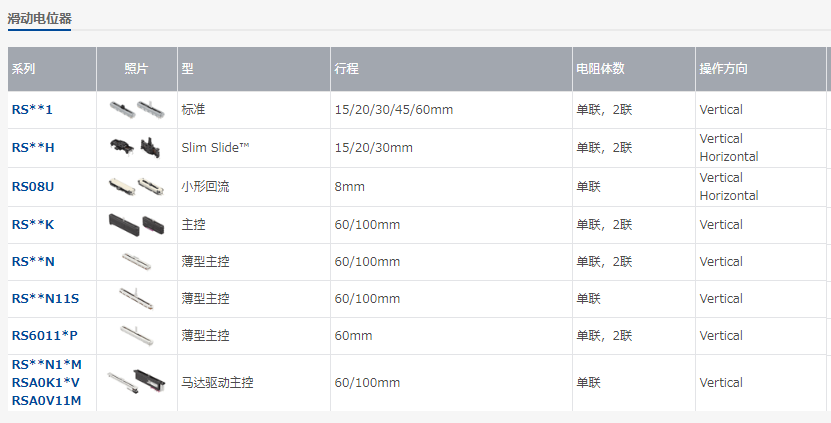The image size is (831, 423).
Task: Open the RS**N series link
Action: coord(33,262)
